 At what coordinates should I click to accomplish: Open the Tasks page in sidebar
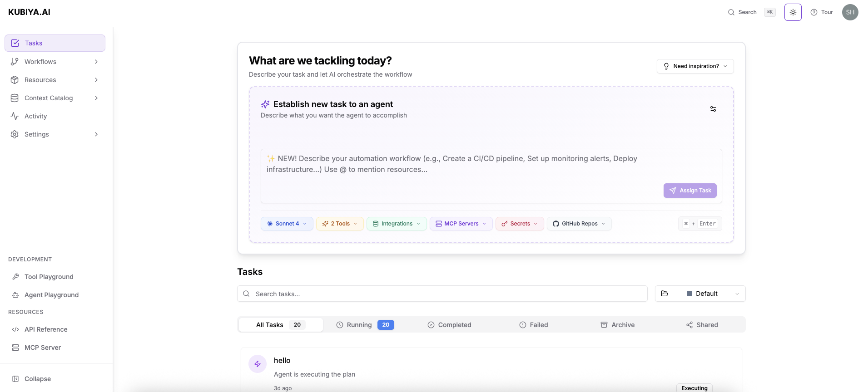[55, 43]
